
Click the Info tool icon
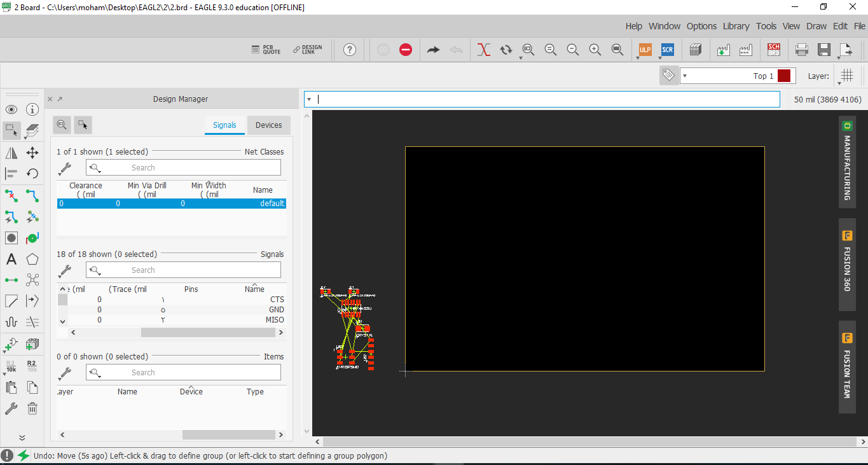(x=32, y=109)
